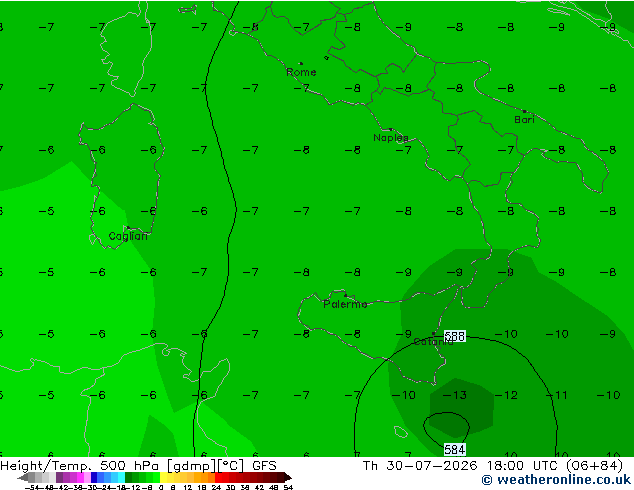Pick the dark purple swatch above -42 in legend

tap(59, 477)
